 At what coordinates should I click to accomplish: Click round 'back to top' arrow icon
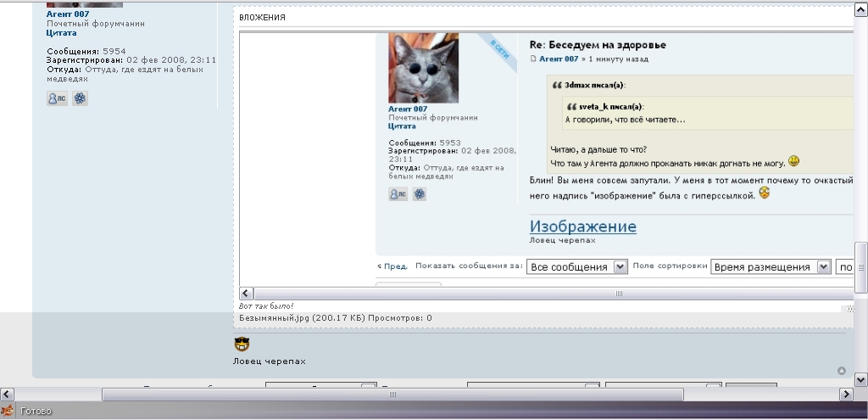click(x=842, y=371)
